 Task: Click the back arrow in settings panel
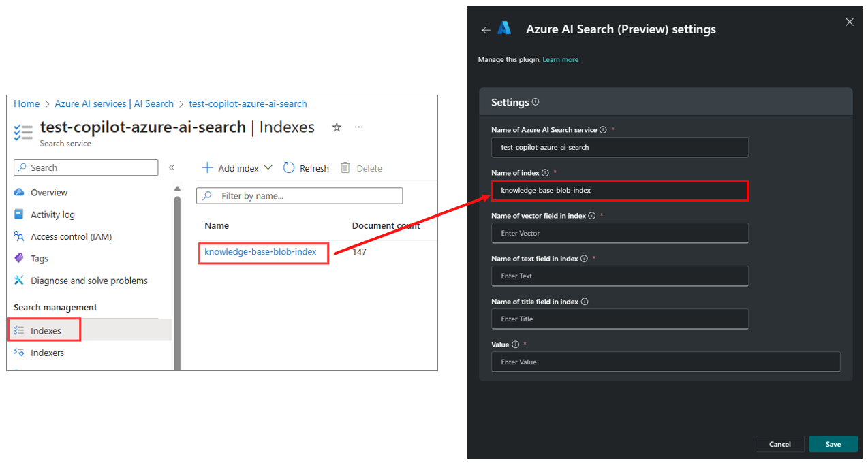tap(486, 29)
